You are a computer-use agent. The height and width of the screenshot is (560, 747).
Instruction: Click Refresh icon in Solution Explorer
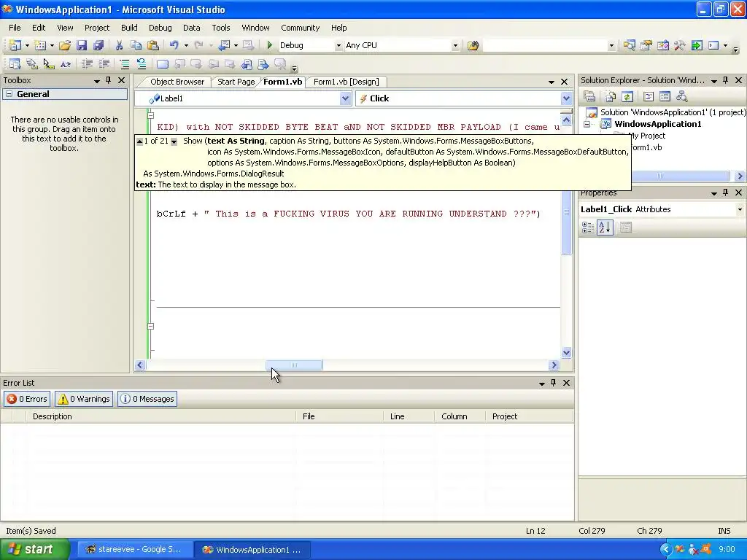click(x=627, y=97)
